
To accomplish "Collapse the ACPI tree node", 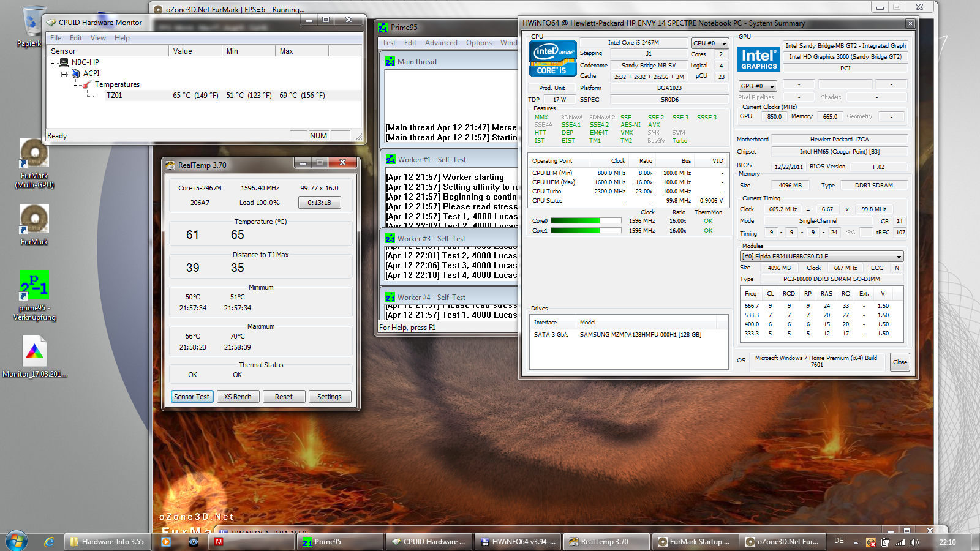I will 64,73.
